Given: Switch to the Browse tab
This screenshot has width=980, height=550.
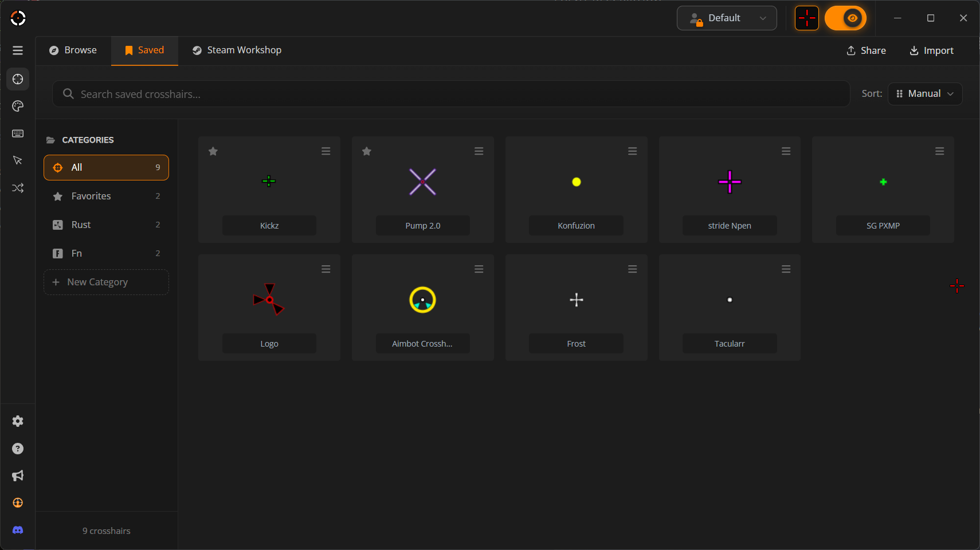Looking at the screenshot, I should [x=73, y=50].
